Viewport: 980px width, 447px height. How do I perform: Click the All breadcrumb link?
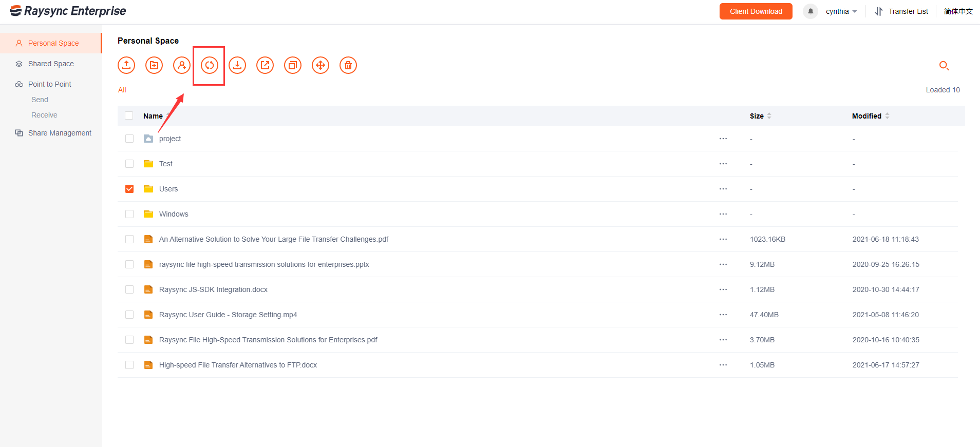click(122, 90)
